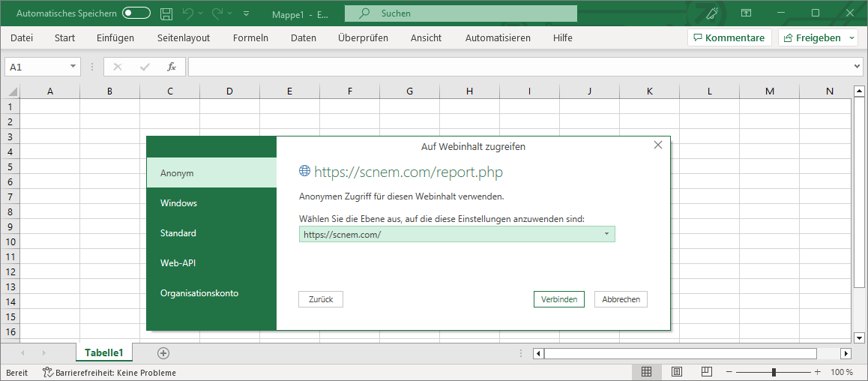Click the Undo arrow icon

coord(188,13)
